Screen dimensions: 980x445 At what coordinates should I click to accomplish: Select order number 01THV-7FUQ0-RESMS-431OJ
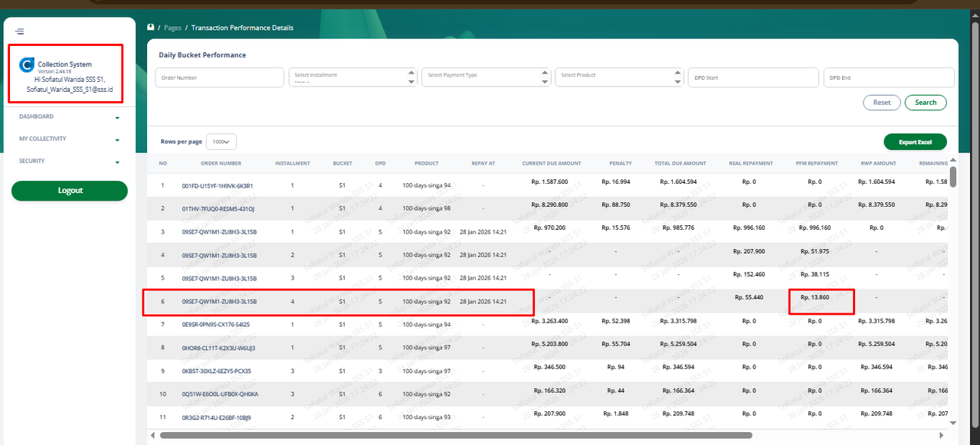click(x=218, y=208)
